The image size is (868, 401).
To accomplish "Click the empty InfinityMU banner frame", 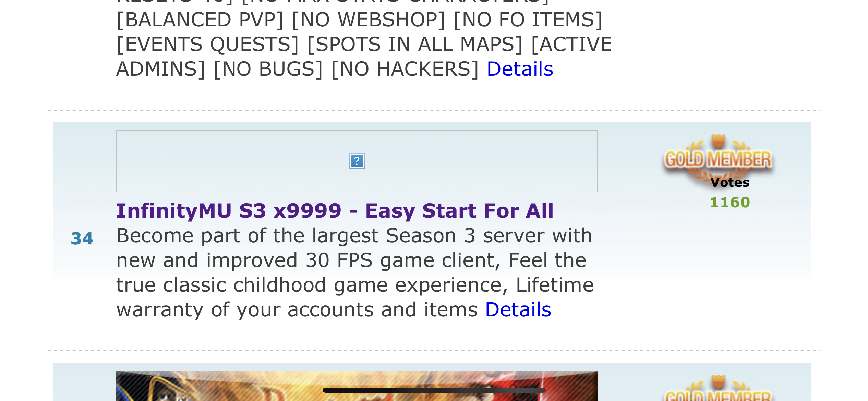I will pos(357,161).
